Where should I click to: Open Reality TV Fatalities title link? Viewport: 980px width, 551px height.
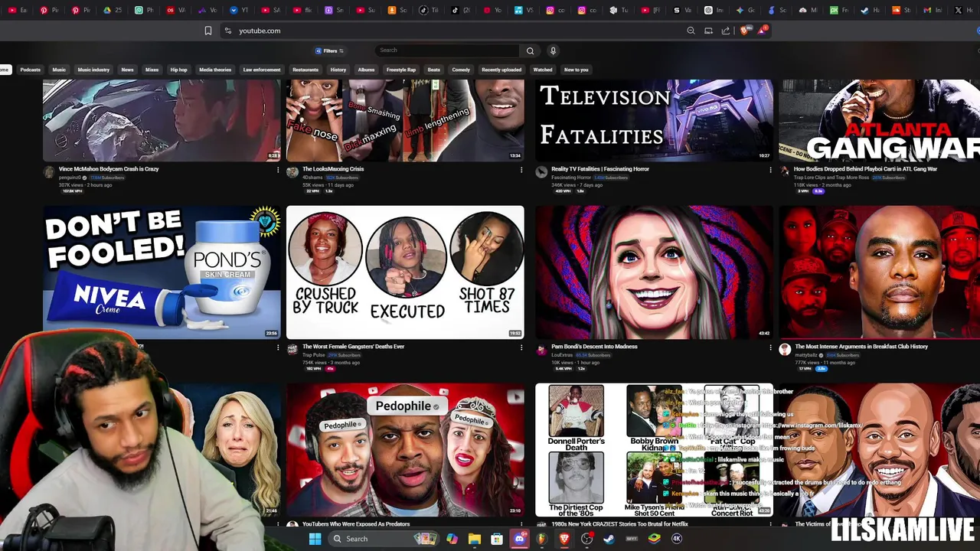600,169
